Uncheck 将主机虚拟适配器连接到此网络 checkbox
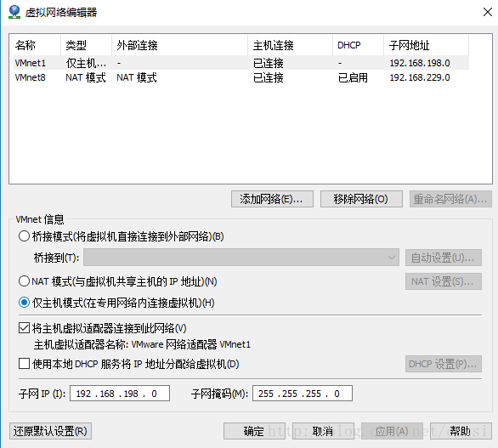 coord(24,328)
